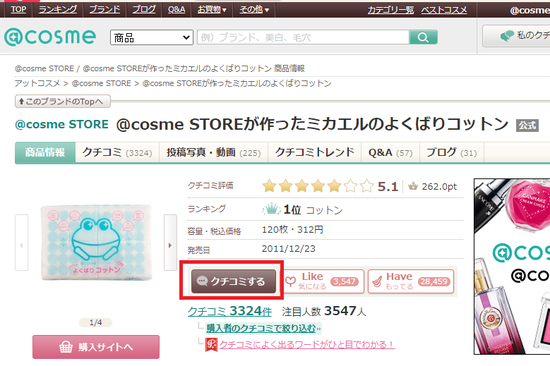Open the クチコミ 3324件 link
550x366 pixels.
tap(229, 311)
